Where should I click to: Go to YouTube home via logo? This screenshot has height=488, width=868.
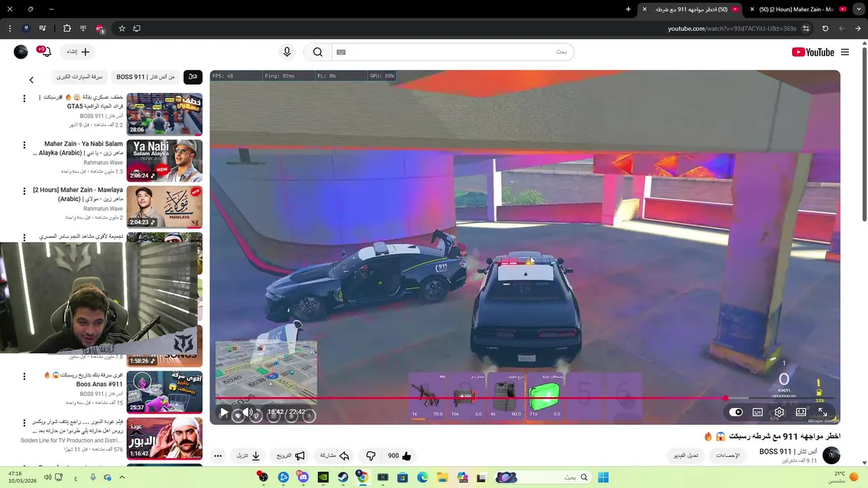(812, 52)
